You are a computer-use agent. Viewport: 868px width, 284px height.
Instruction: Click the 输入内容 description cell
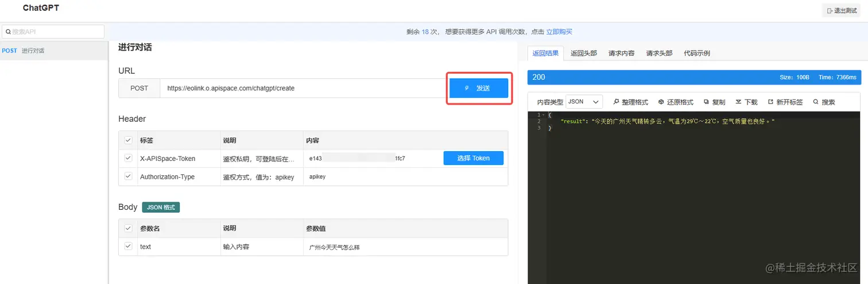(262, 246)
